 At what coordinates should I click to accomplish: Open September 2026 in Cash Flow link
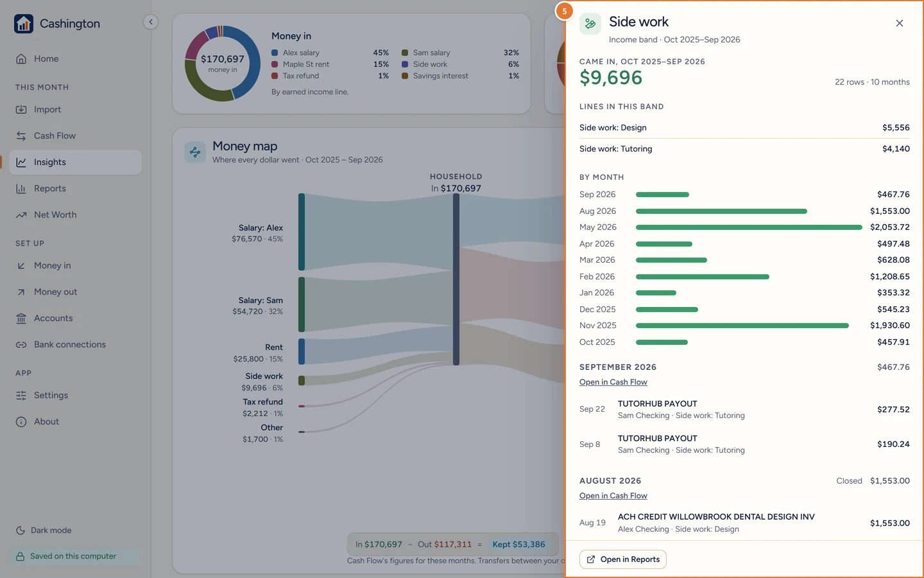[613, 382]
